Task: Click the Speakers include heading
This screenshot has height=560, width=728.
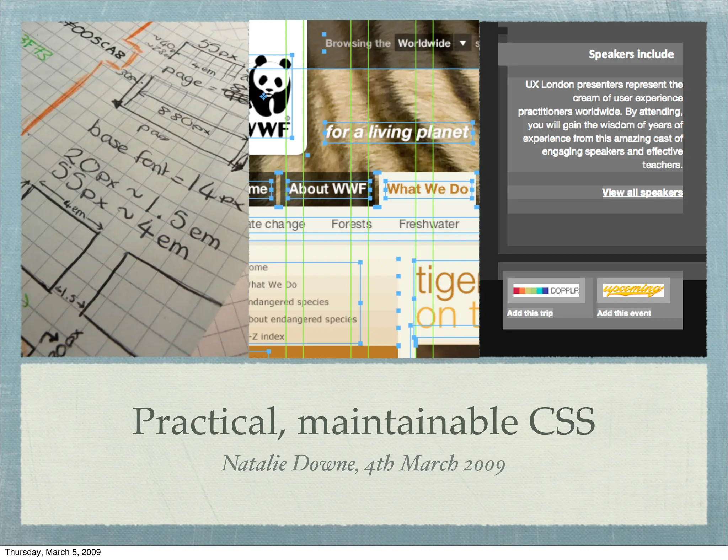Action: click(x=631, y=54)
